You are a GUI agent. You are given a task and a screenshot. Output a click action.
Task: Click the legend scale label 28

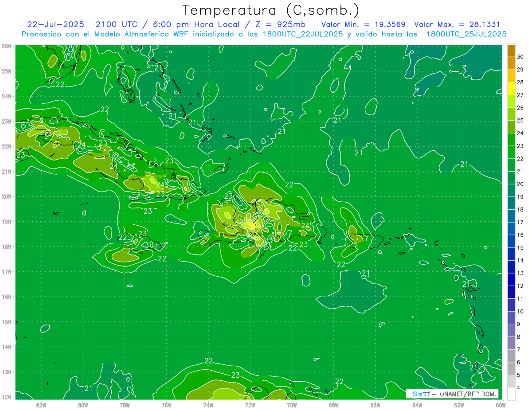coord(520,82)
